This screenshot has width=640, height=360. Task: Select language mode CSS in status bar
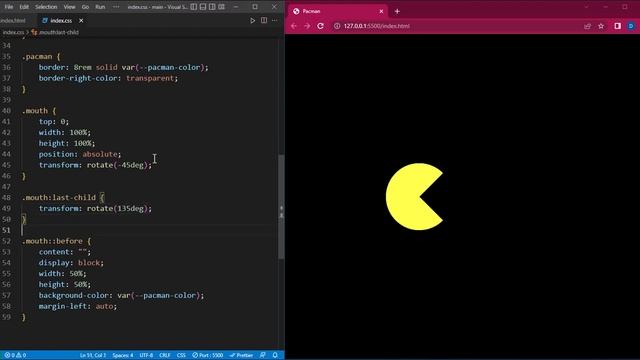181,356
